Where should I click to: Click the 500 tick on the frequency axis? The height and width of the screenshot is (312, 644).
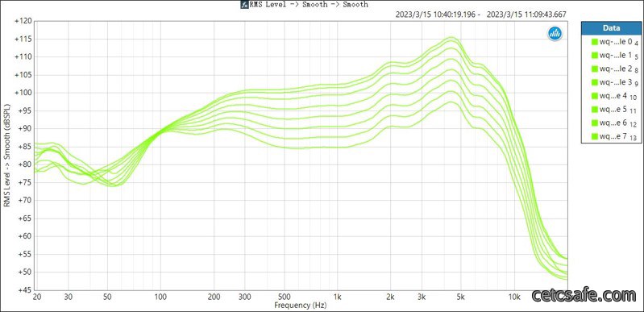tap(284, 297)
